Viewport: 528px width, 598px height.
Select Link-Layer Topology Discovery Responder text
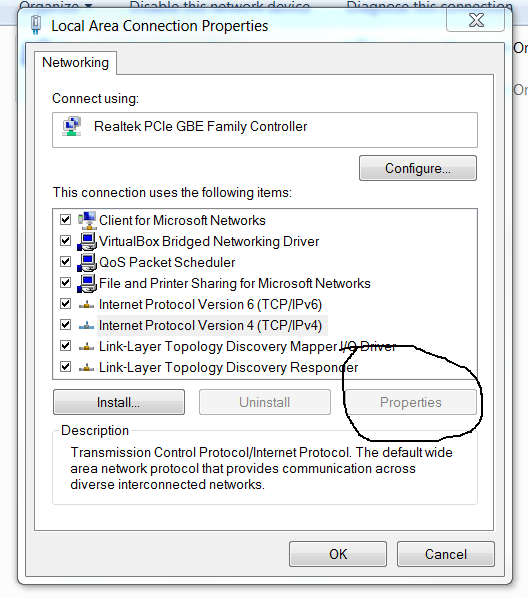(229, 368)
